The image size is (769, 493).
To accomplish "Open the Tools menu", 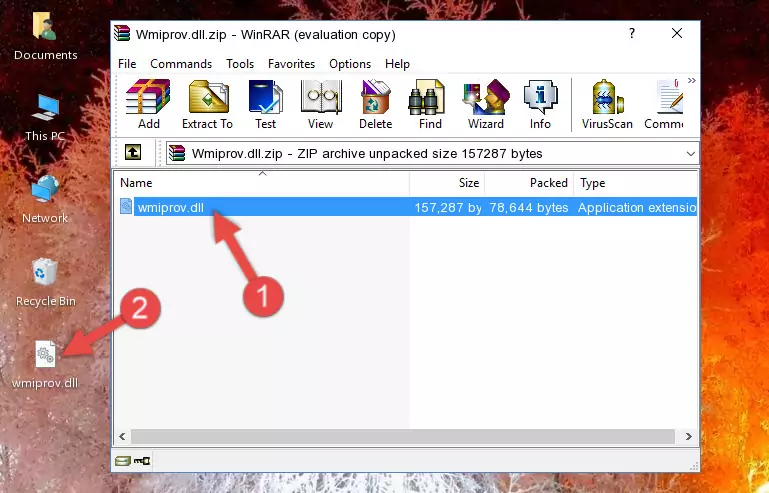I will (240, 64).
